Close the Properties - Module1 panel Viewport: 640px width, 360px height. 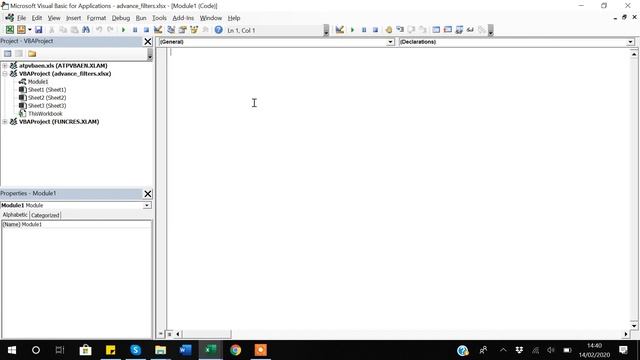(148, 193)
